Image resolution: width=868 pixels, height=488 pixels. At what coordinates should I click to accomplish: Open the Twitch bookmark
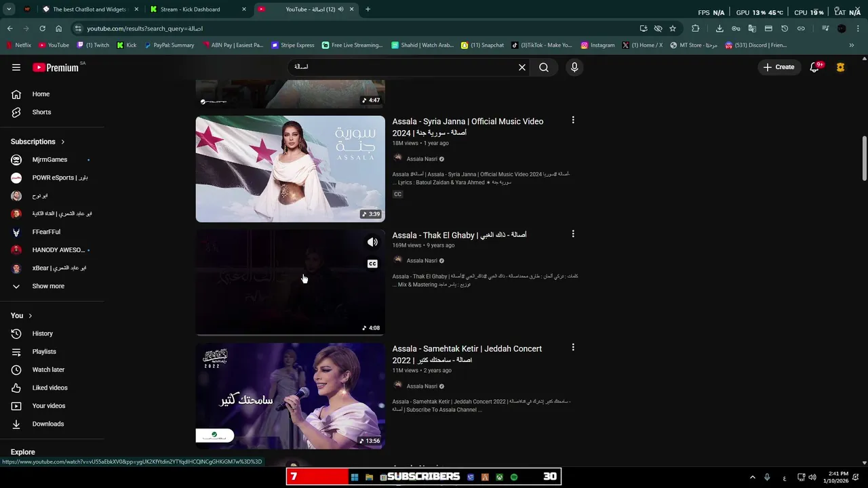click(94, 45)
